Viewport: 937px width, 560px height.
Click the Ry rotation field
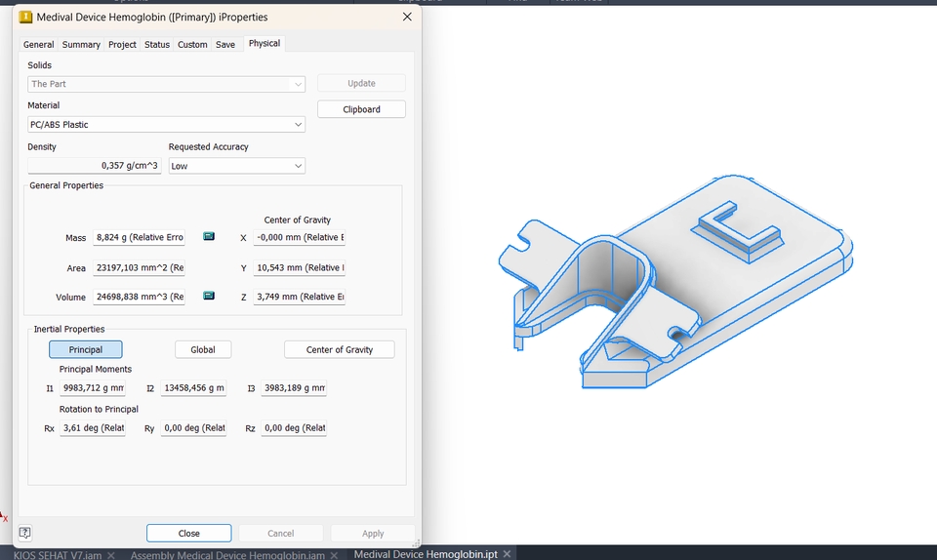click(193, 428)
